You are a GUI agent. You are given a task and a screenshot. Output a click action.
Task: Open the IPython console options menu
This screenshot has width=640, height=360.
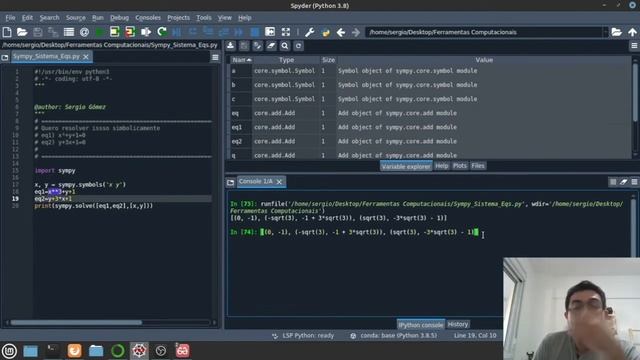(634, 182)
